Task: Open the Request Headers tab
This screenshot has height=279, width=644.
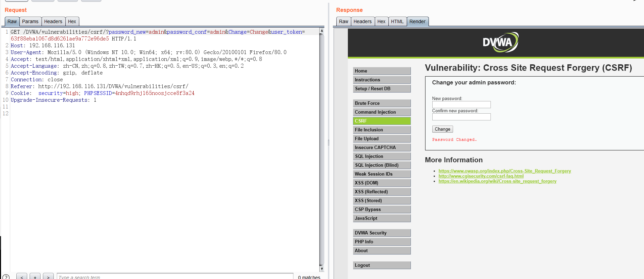Action: [53, 21]
